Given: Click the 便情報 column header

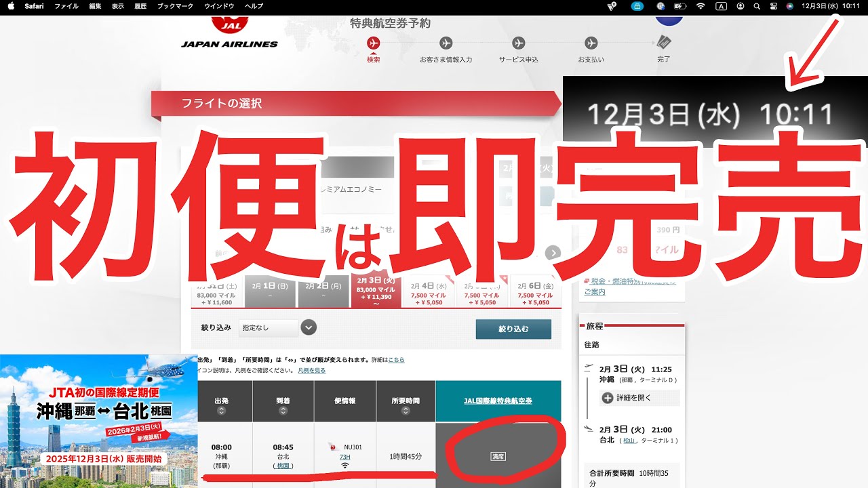Looking at the screenshot, I should coord(344,401).
